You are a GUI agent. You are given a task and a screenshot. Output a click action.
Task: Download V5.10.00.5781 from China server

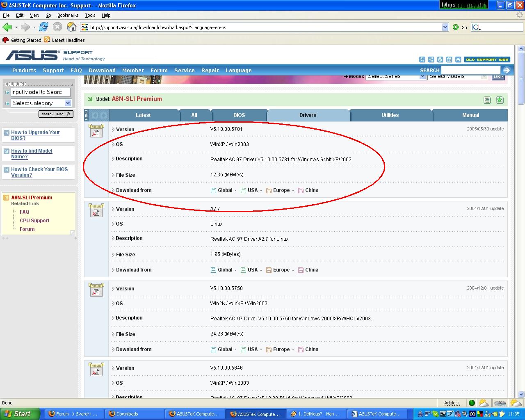(308, 190)
